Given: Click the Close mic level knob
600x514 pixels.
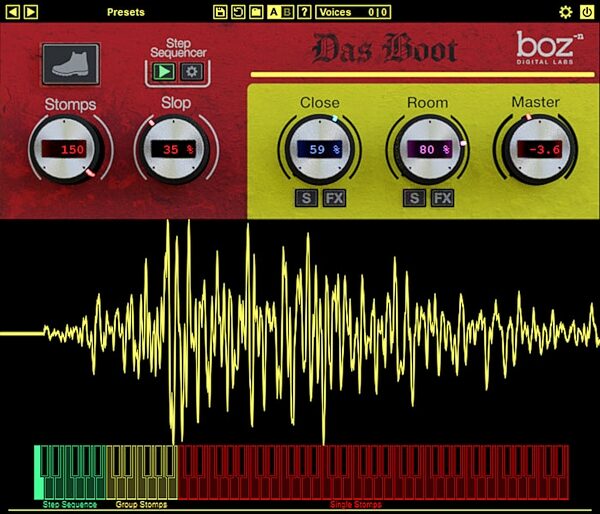Looking at the screenshot, I should [320, 150].
